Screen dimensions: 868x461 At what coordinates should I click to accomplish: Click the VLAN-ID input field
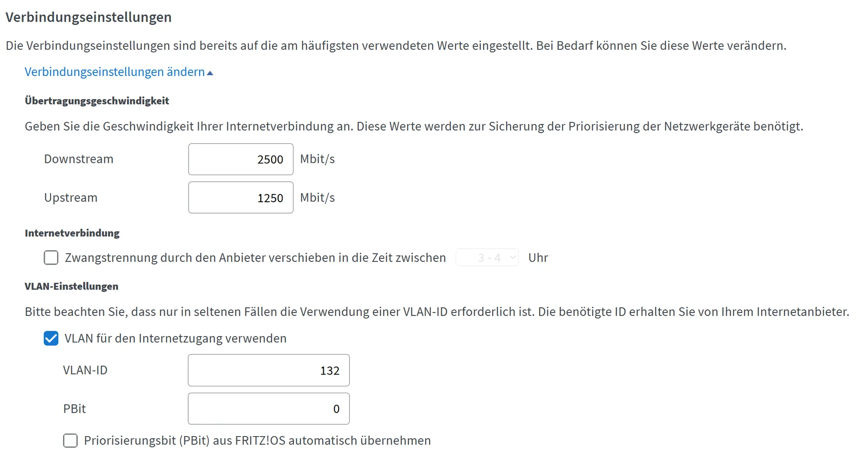point(269,370)
